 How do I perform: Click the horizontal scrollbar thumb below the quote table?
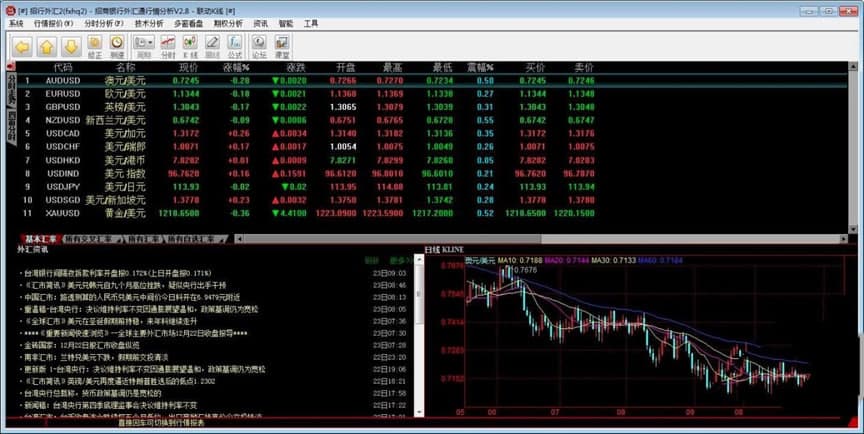point(392,239)
